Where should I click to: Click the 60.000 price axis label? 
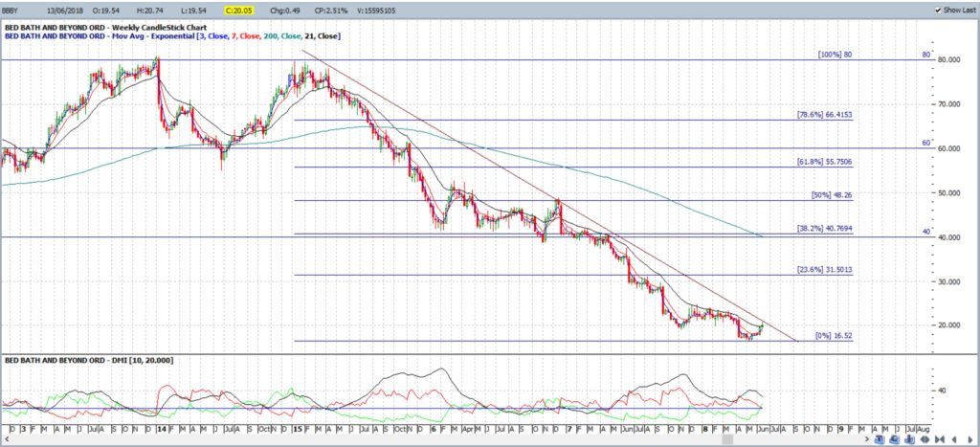pos(947,148)
